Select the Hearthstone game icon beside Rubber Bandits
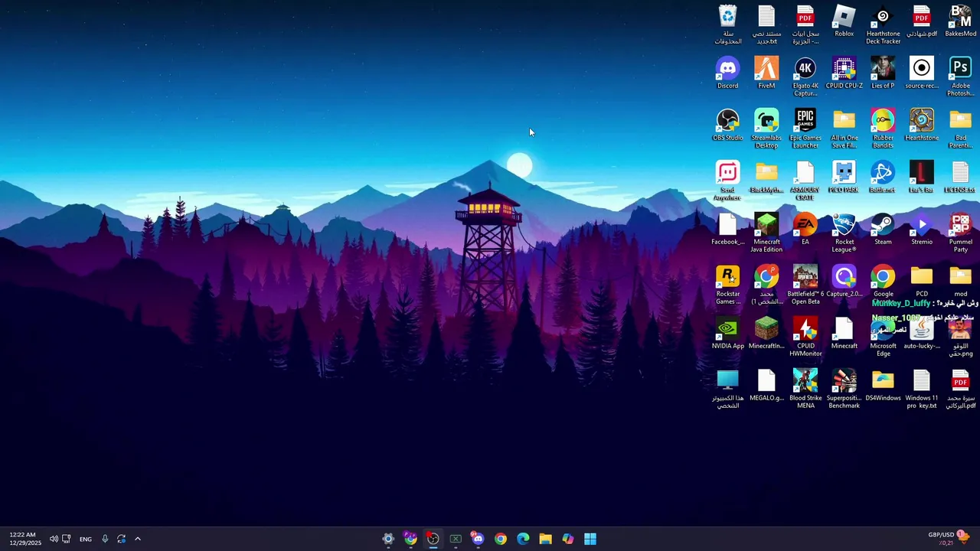 click(922, 125)
